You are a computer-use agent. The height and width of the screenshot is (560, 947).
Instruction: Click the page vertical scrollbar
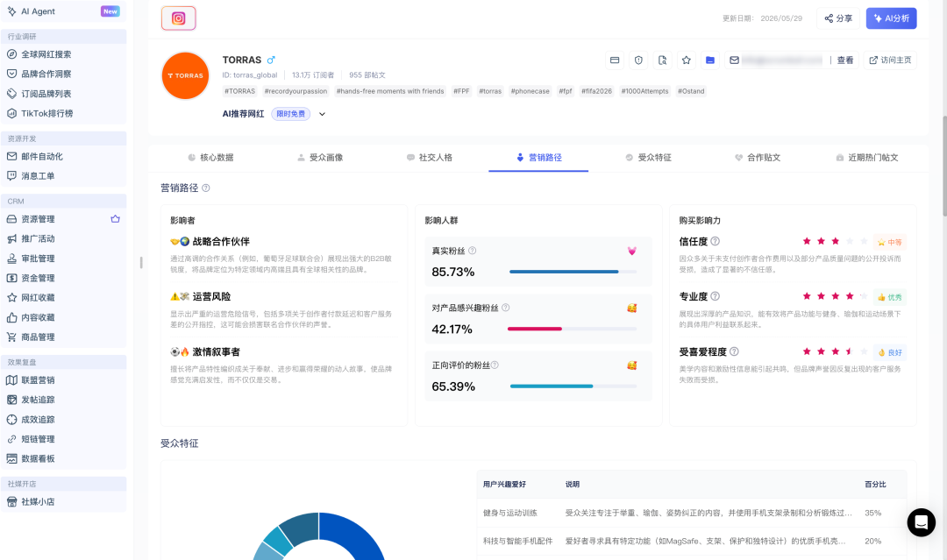pyautogui.click(x=944, y=166)
